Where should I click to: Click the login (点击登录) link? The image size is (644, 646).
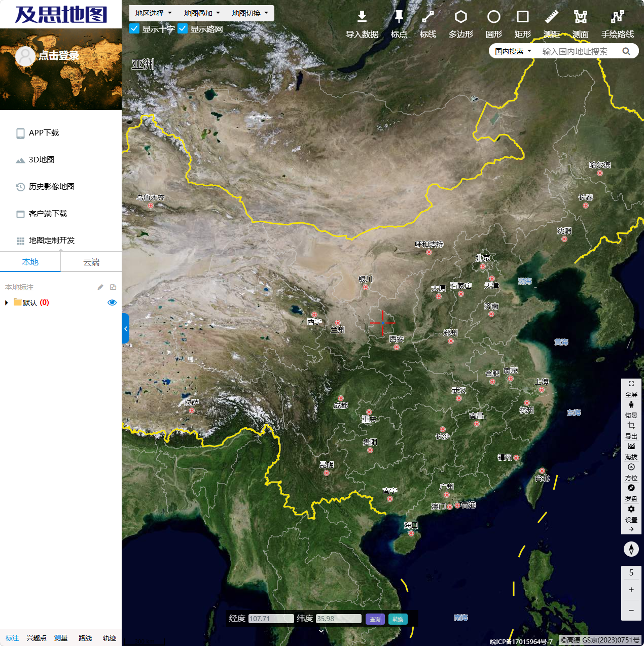[x=58, y=55]
